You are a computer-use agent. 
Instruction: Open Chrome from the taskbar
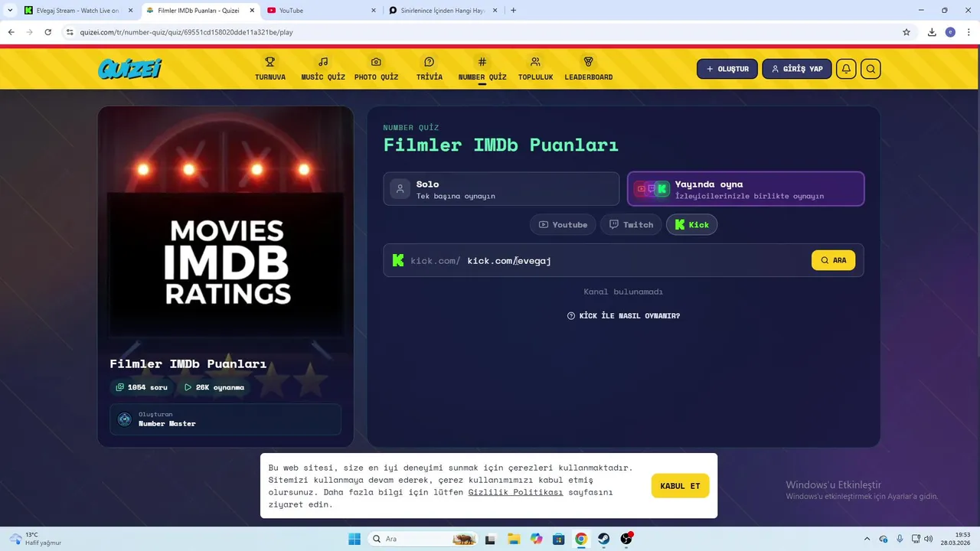pyautogui.click(x=581, y=539)
